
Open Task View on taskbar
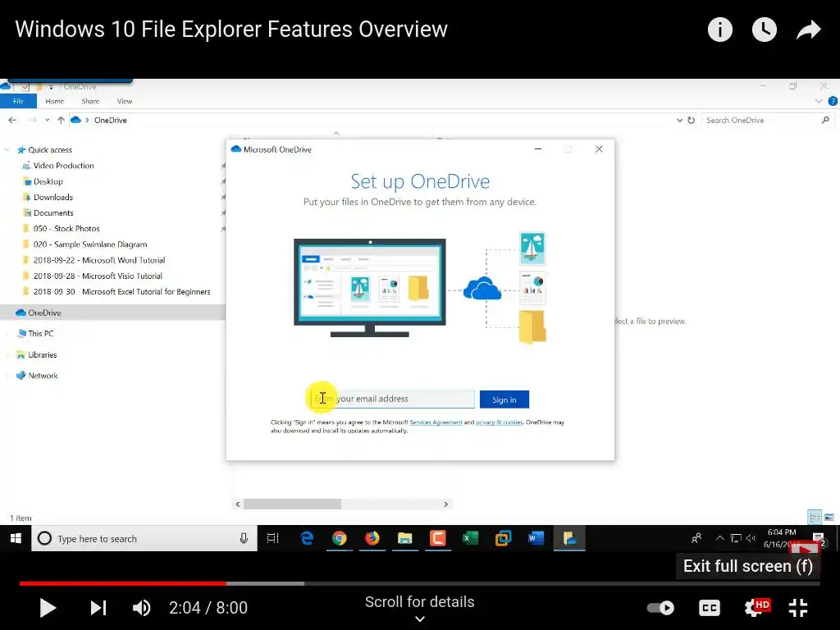point(272,538)
